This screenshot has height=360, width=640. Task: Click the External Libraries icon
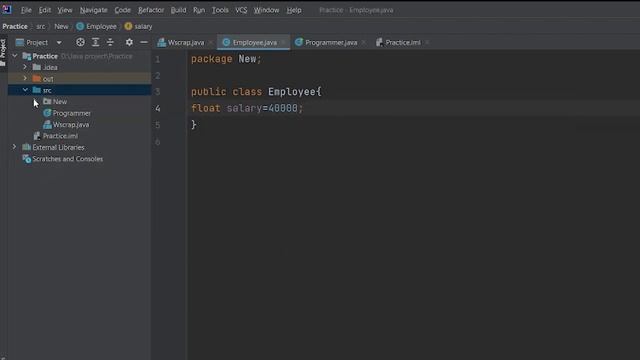27,147
